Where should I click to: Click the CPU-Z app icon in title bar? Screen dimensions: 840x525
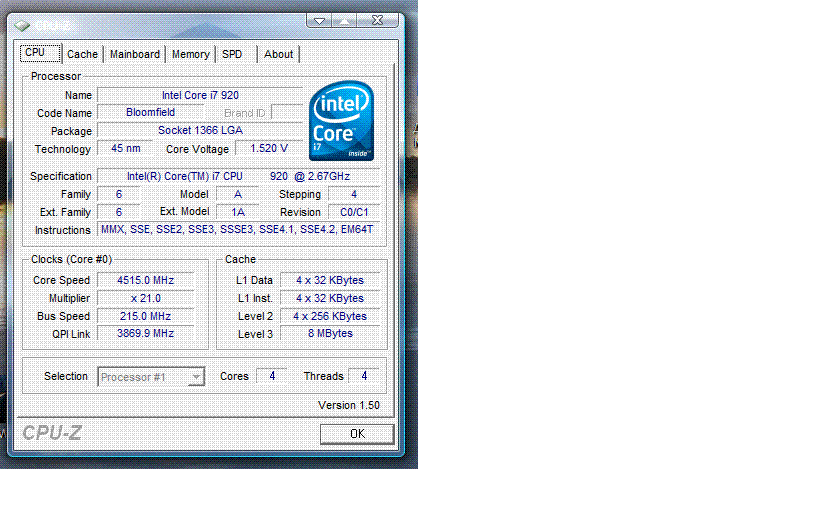point(22,25)
